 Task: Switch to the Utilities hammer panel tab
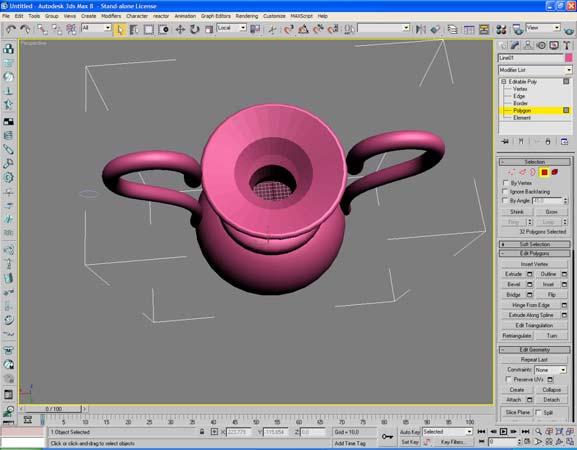(x=567, y=45)
